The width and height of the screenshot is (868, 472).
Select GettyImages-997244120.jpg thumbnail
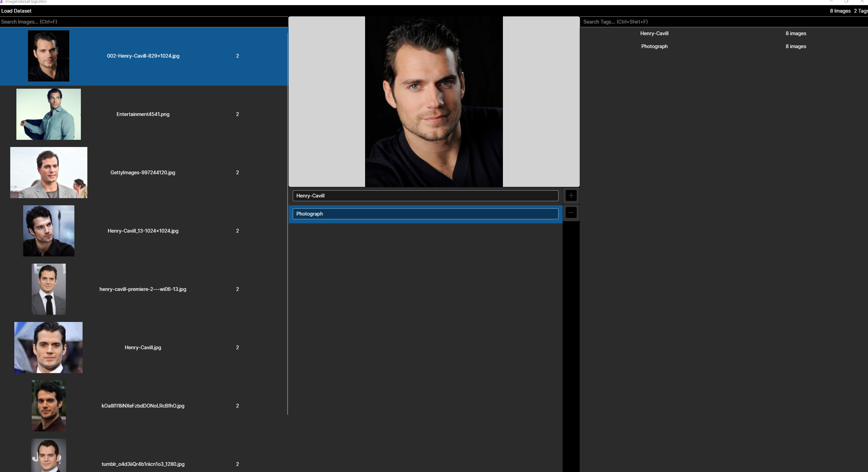[48, 173]
